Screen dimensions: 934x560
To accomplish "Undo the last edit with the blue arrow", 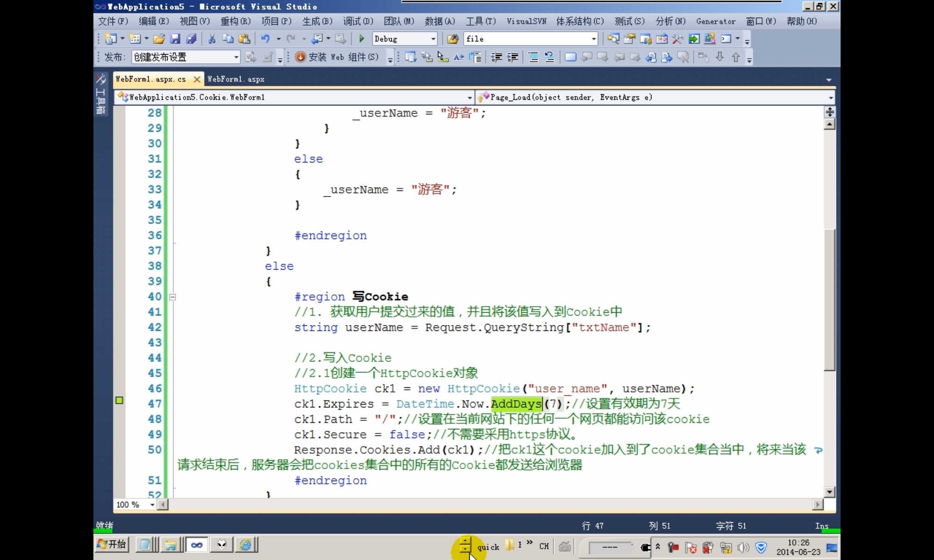I will [x=265, y=39].
